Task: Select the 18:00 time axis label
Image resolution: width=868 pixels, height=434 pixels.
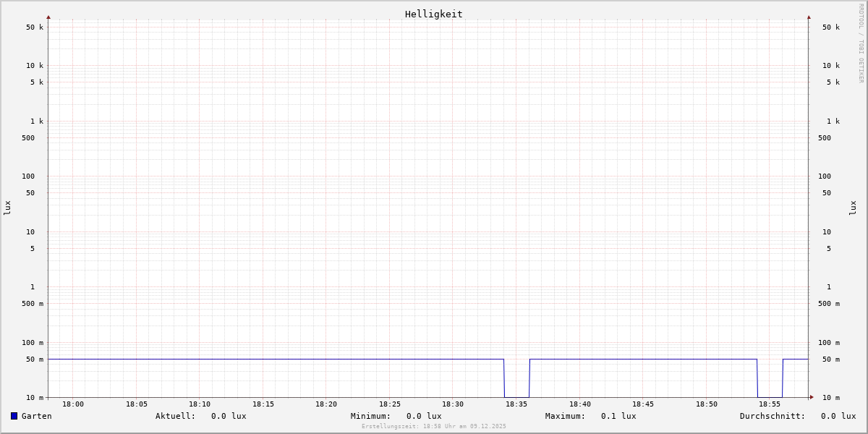Action: click(73, 404)
